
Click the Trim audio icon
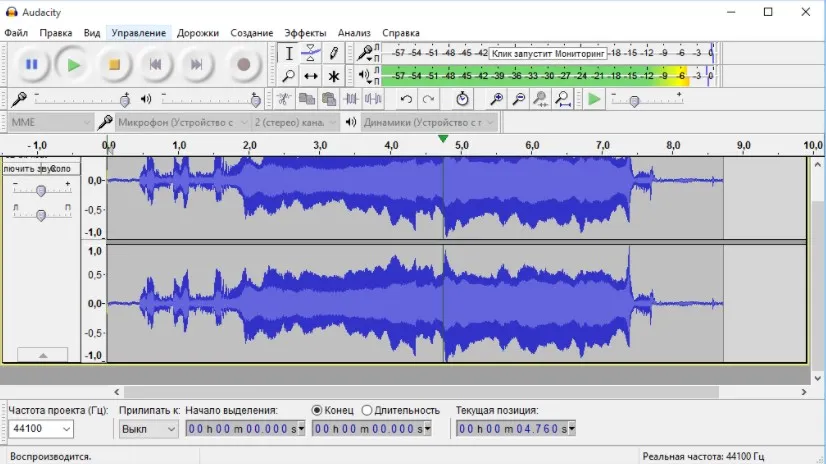click(351, 99)
